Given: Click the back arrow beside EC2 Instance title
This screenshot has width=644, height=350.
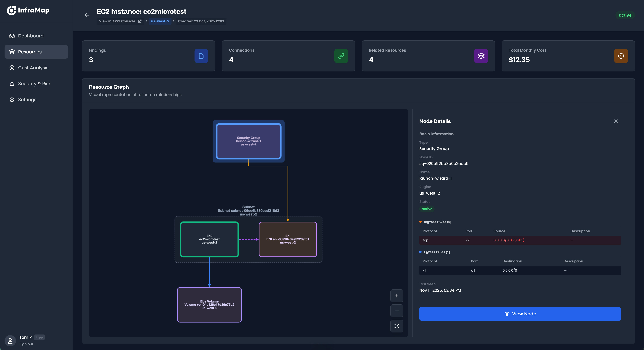Looking at the screenshot, I should point(87,15).
